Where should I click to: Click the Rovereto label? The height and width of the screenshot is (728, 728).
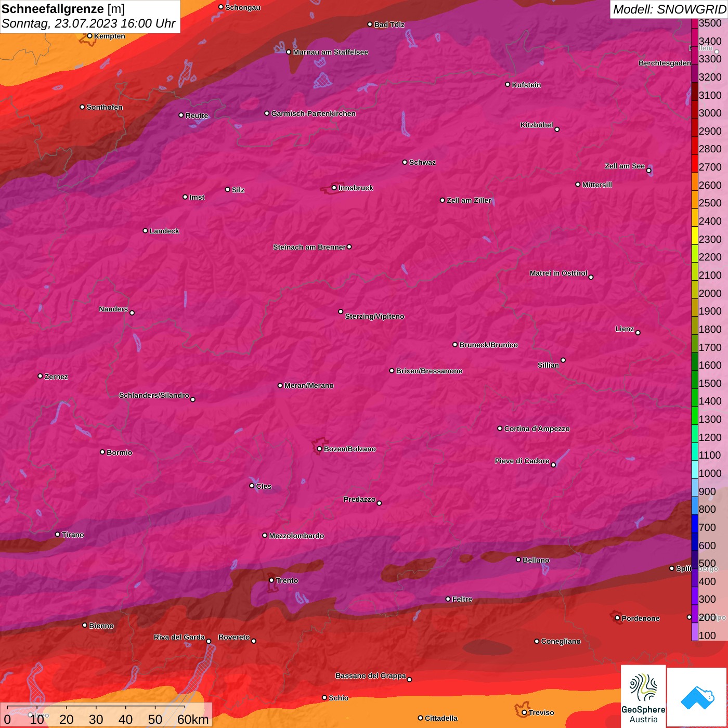pyautogui.click(x=234, y=637)
